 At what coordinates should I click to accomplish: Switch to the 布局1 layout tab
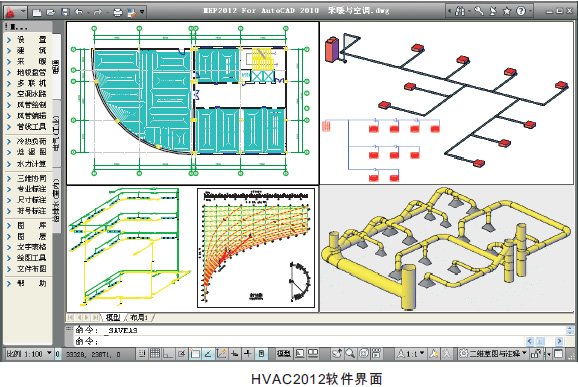coord(140,317)
